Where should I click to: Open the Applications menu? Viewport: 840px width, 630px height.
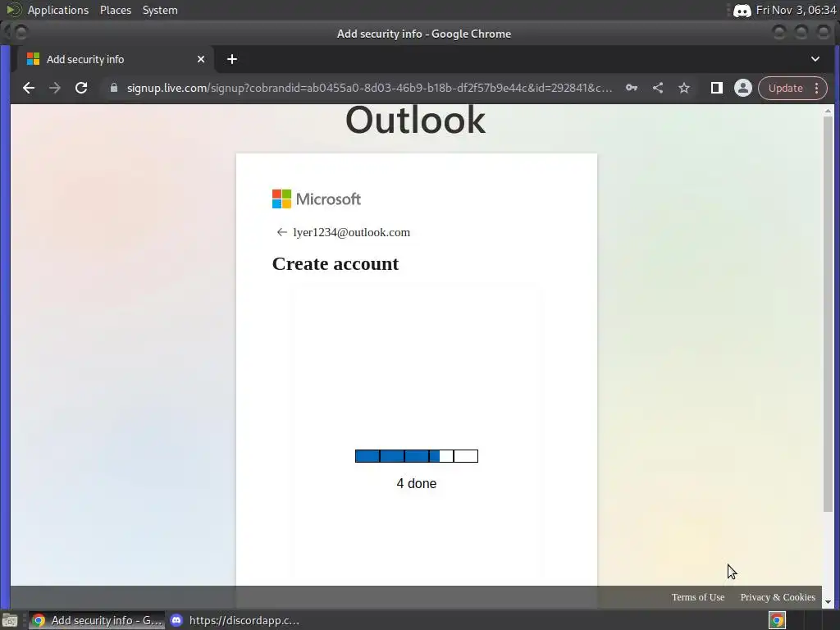point(58,10)
